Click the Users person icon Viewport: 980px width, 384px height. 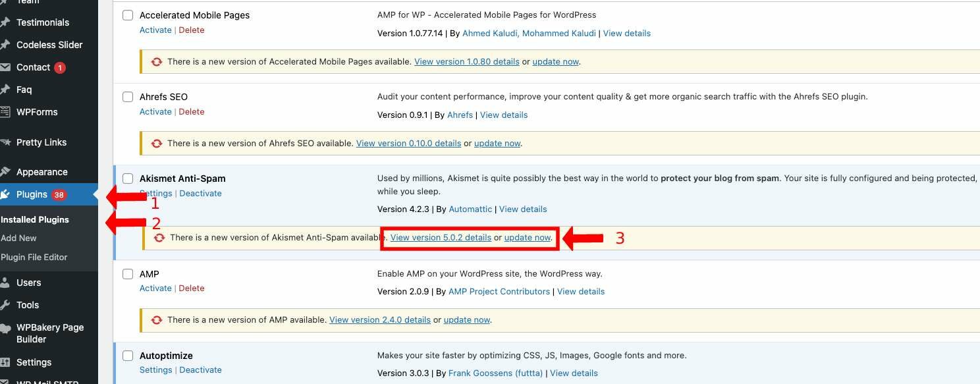click(x=5, y=283)
